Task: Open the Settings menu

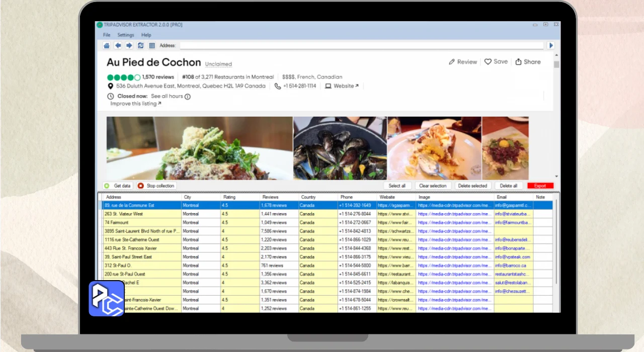Action: 126,35
